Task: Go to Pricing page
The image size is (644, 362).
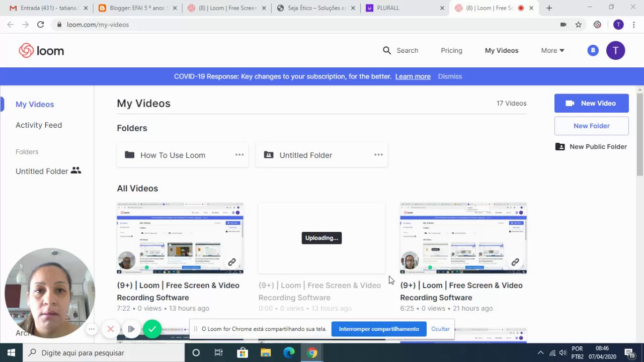Action: point(451,50)
